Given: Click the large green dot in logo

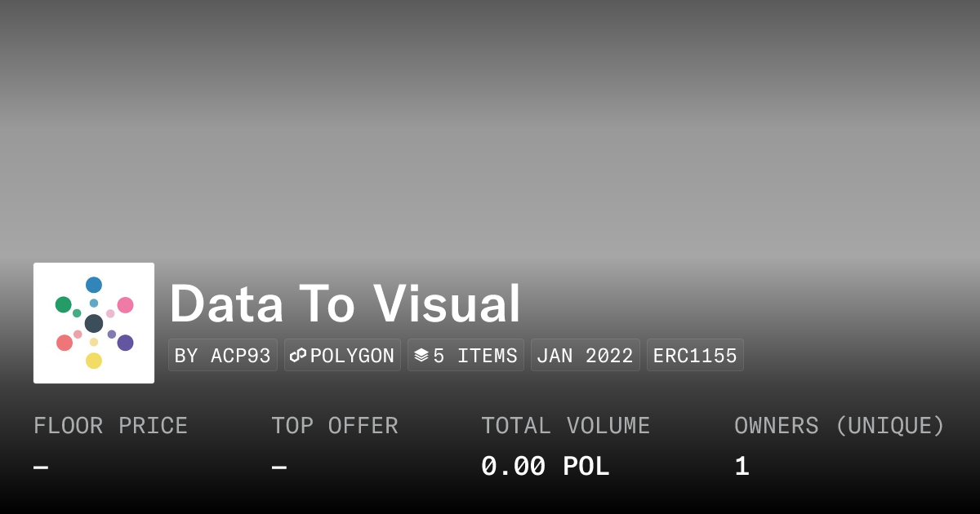Looking at the screenshot, I should pyautogui.click(x=64, y=304).
